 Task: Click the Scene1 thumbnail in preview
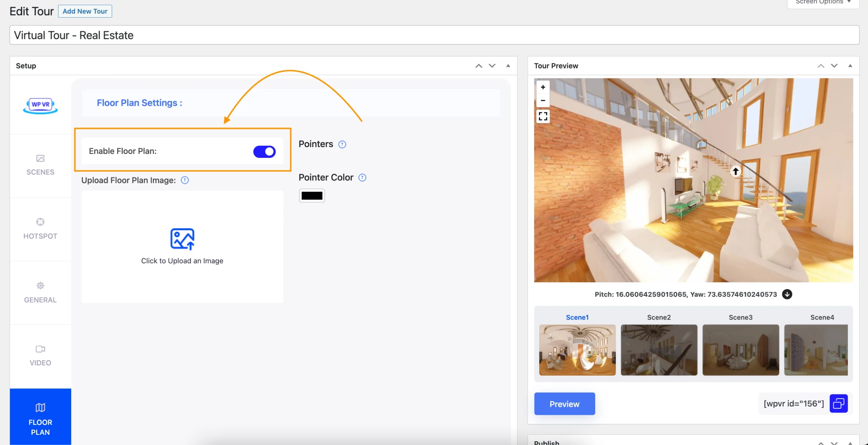point(577,350)
